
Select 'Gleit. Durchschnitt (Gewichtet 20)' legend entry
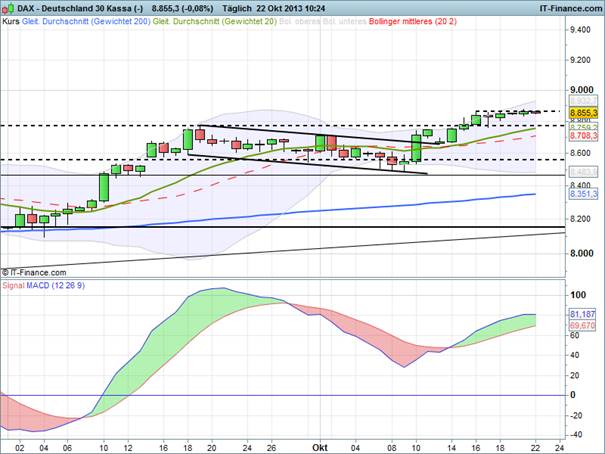coord(215,22)
